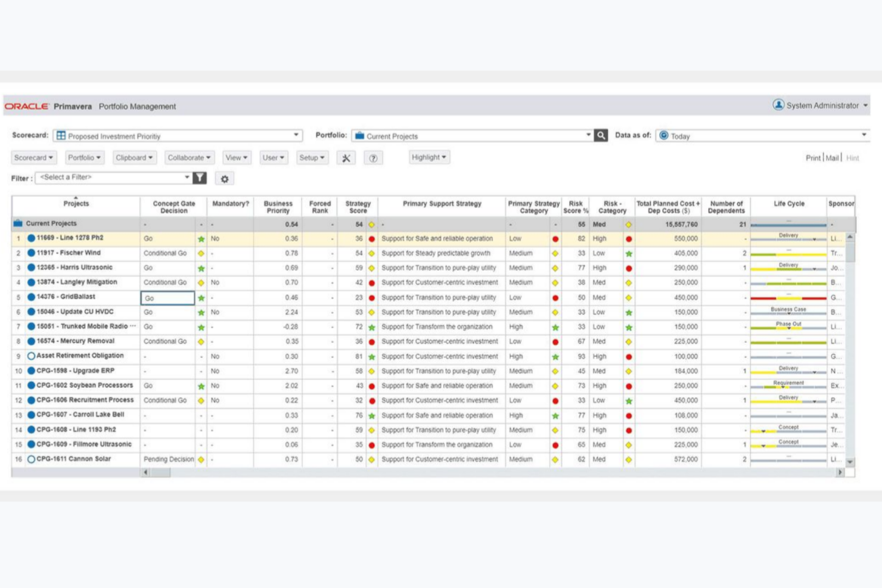The height and width of the screenshot is (588, 882).
Task: Click the Business Priority column header
Action: 278,207
